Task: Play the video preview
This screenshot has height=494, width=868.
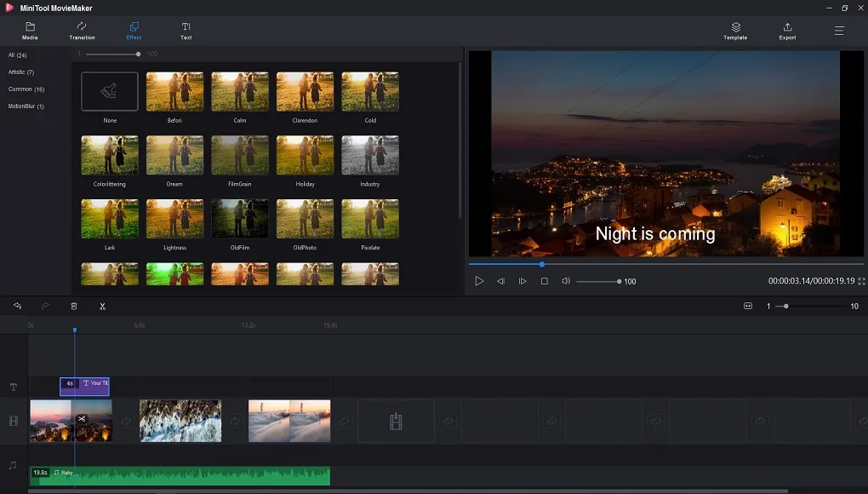Action: tap(479, 281)
